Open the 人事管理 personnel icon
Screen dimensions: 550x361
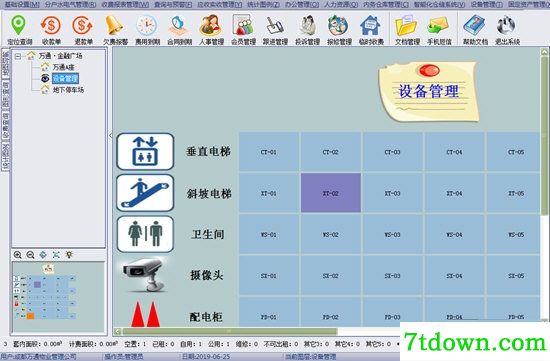click(x=211, y=29)
